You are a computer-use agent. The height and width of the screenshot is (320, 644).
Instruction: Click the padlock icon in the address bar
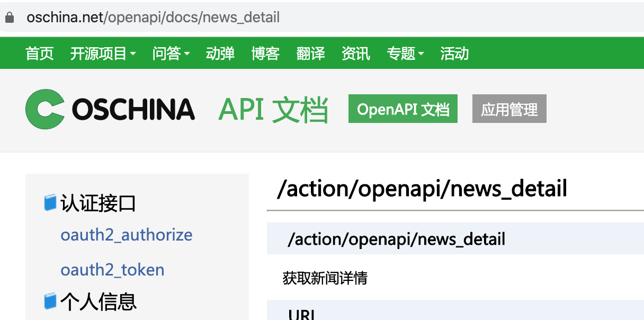click(9, 17)
